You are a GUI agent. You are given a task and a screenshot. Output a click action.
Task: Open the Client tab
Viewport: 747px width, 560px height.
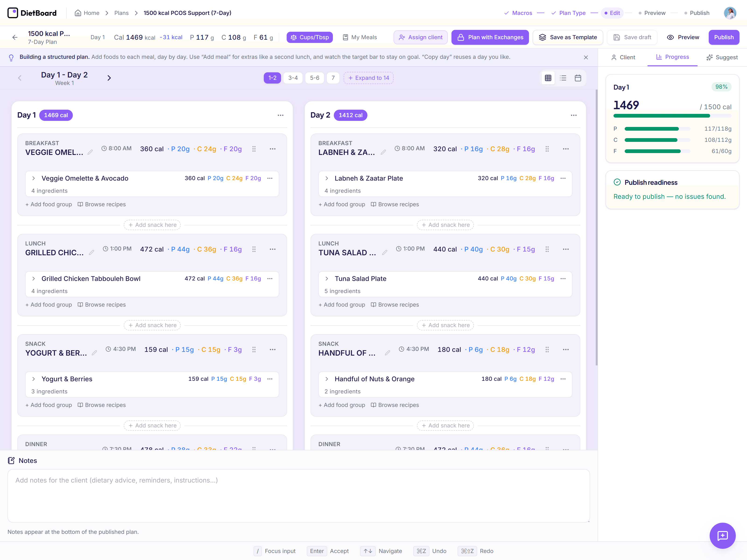623,57
